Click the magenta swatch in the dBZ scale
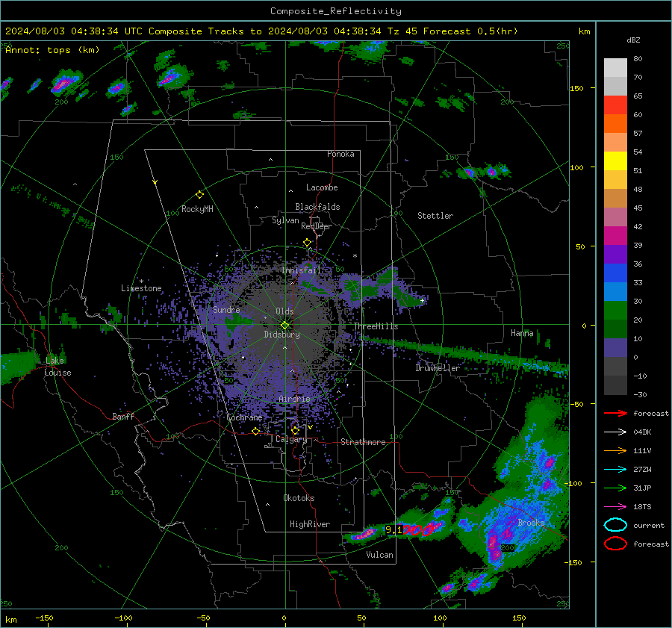 pyautogui.click(x=615, y=236)
